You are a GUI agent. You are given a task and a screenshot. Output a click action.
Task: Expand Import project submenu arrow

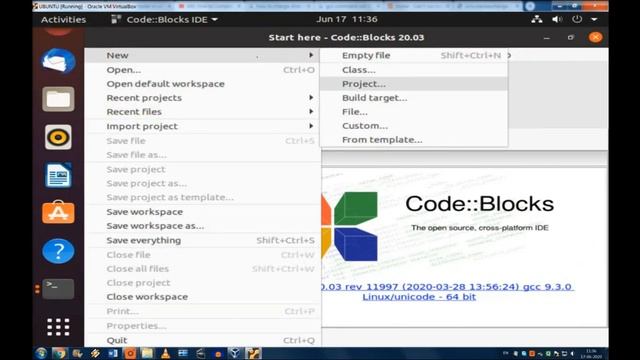(x=311, y=126)
